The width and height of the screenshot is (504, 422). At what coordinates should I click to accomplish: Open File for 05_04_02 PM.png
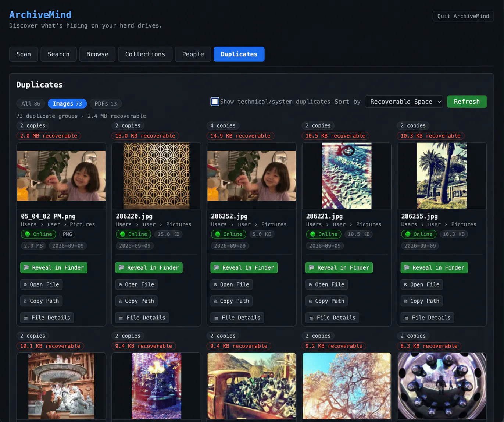41,284
